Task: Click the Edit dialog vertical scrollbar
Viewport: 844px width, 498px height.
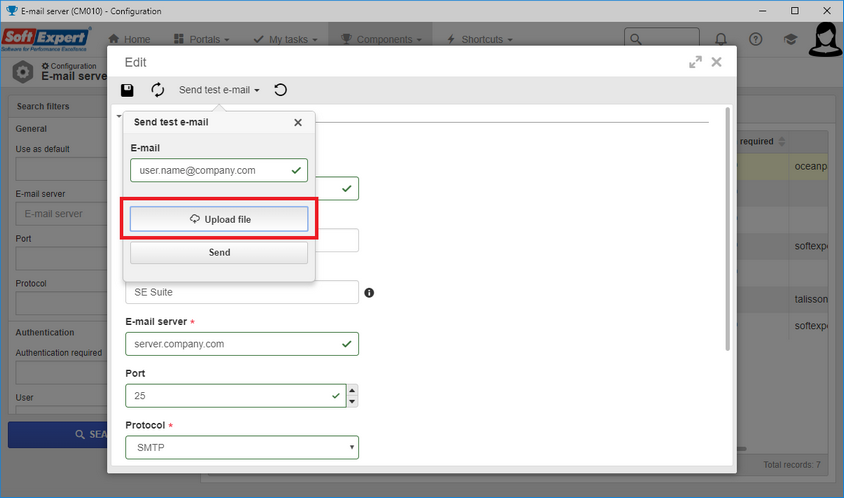Action: [728, 229]
